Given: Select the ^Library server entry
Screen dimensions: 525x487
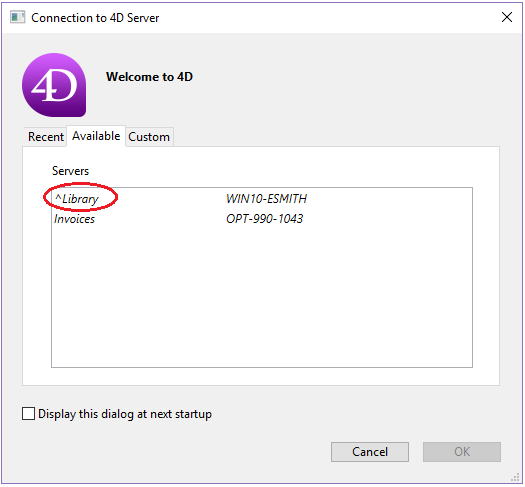Looking at the screenshot, I should (77, 199).
